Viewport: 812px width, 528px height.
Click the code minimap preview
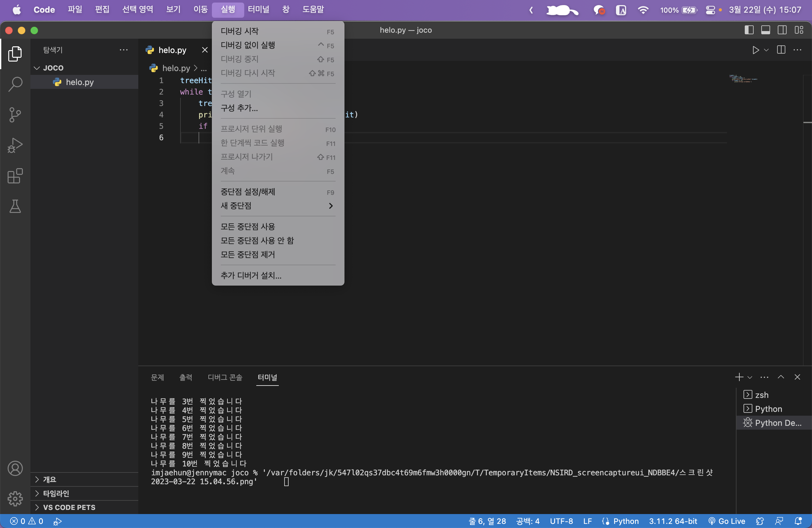(x=743, y=79)
